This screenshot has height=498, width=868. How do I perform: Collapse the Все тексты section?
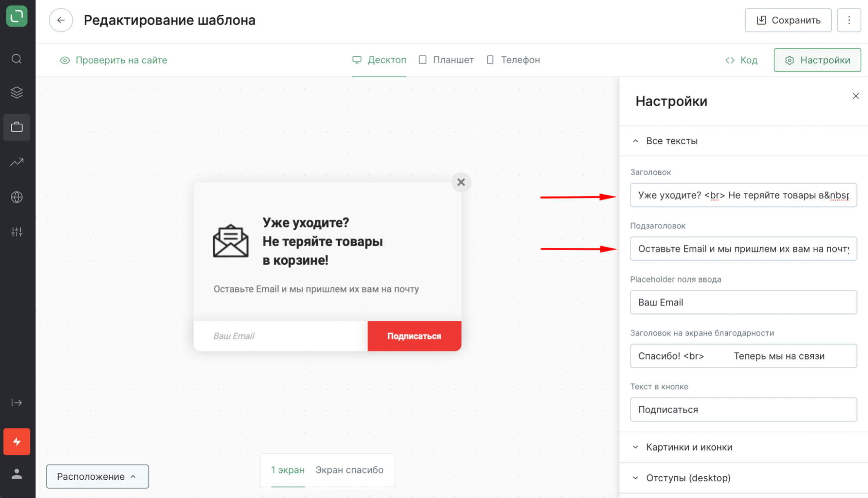(x=743, y=141)
